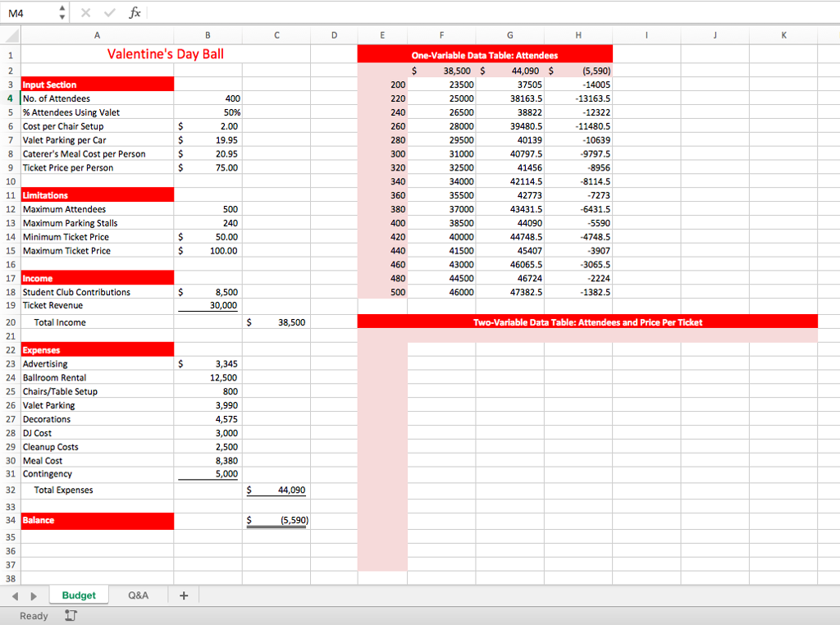The width and height of the screenshot is (840, 625).
Task: Select the Total Expenses amount cell
Action: point(276,490)
